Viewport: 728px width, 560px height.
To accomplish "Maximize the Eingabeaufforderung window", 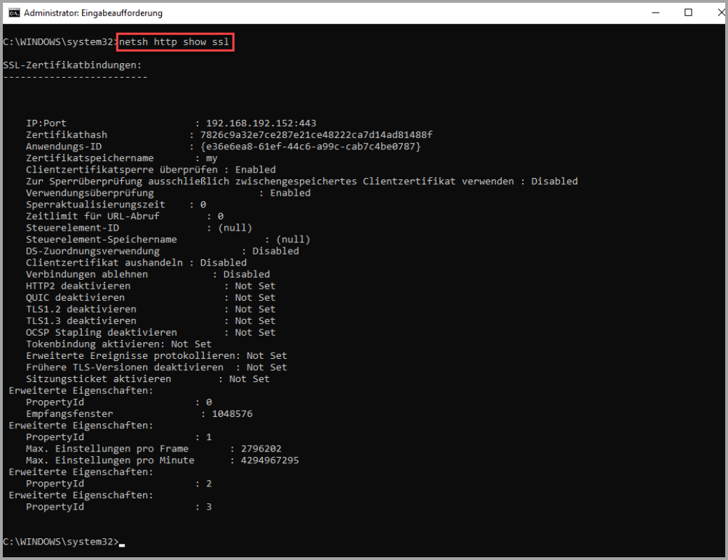I will pos(688,13).
